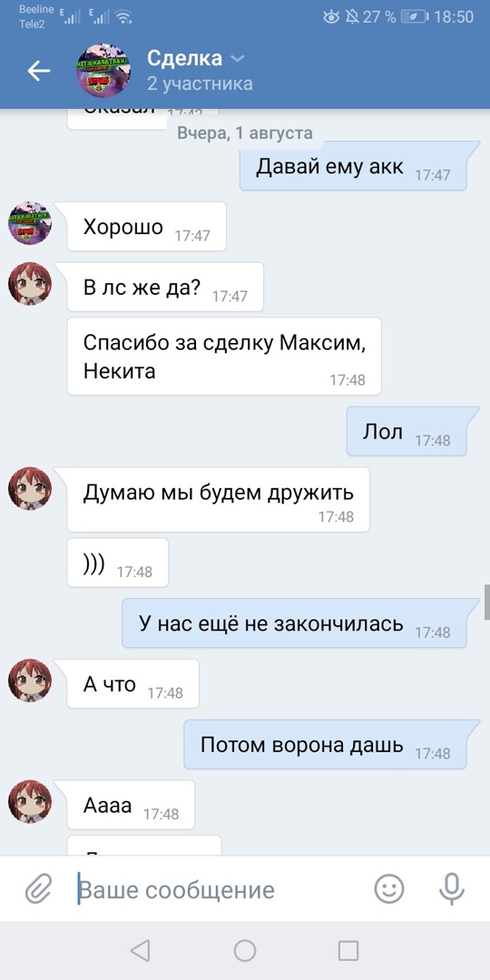
Task: Tap the Android recent apps square
Action: tap(348, 951)
